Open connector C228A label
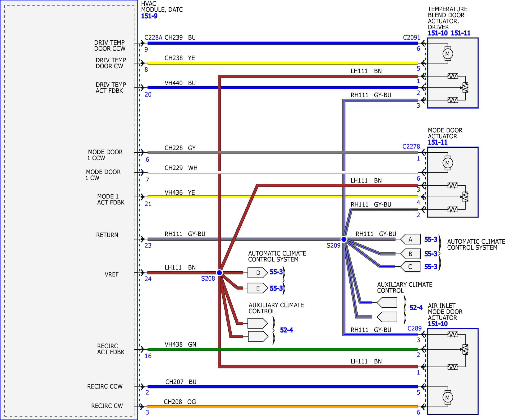 (x=153, y=37)
